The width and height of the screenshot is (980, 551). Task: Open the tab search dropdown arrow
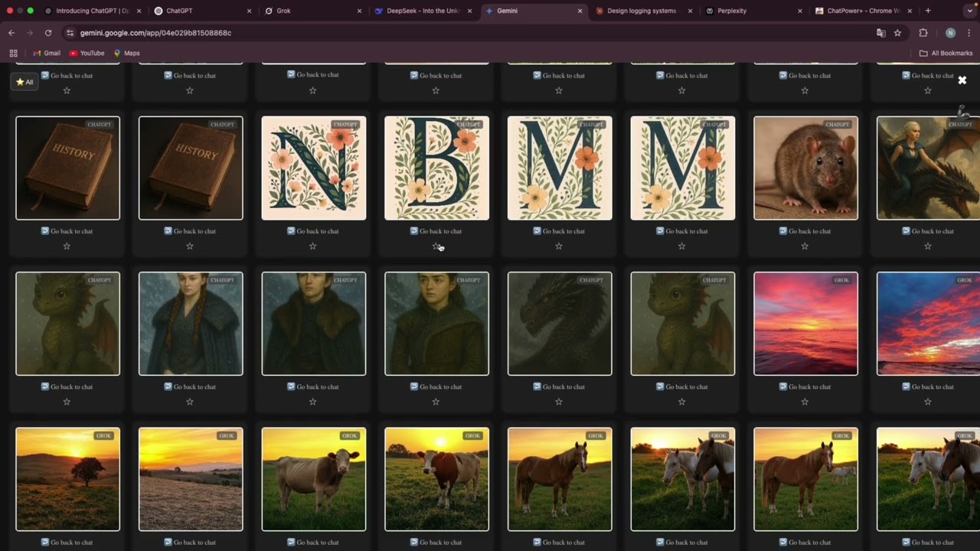pos(969,11)
